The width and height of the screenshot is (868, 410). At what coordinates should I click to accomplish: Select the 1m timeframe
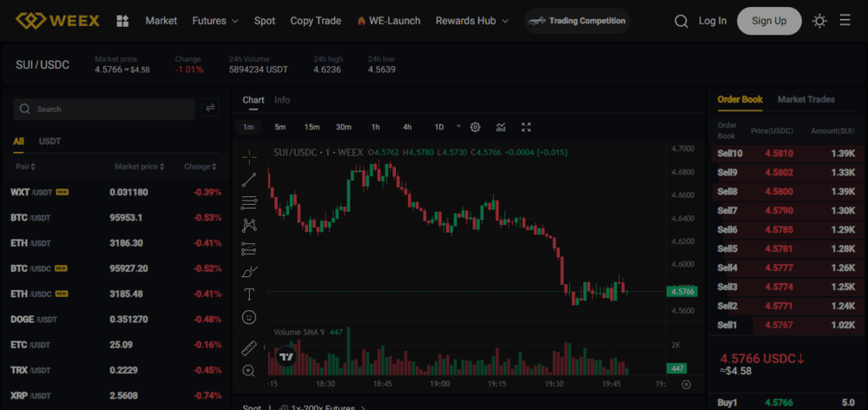(x=248, y=128)
